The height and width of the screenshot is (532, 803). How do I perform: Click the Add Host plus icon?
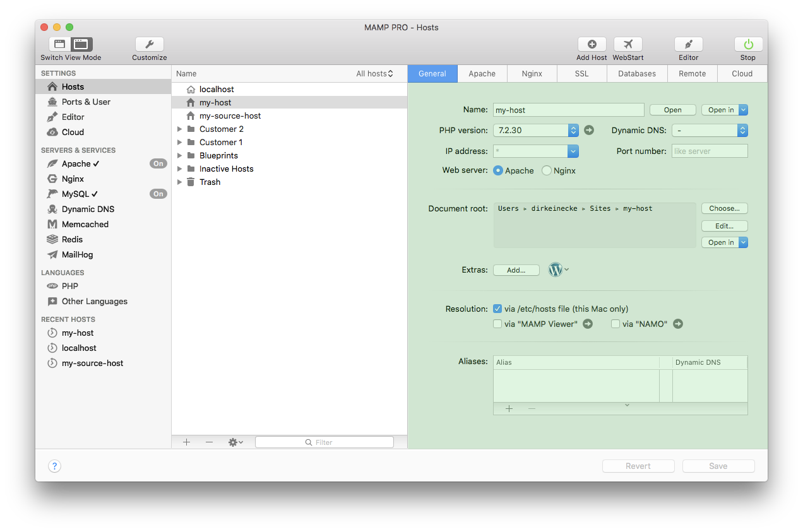click(x=592, y=44)
